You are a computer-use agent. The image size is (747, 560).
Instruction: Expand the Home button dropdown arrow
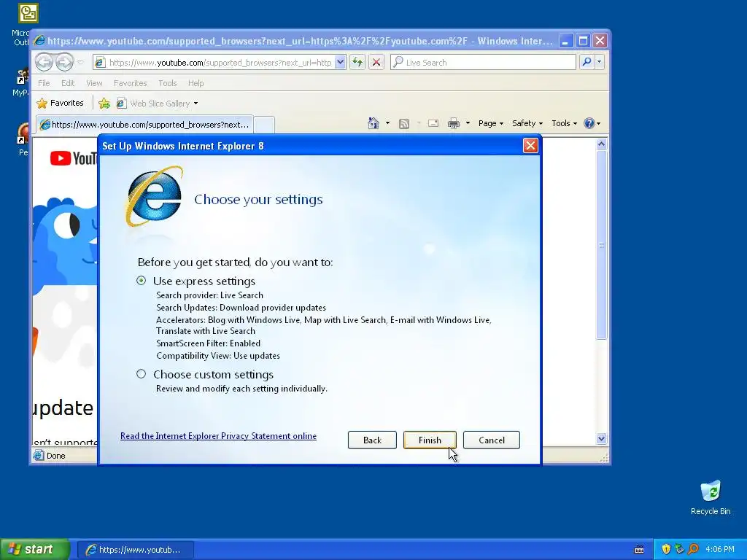tap(387, 123)
